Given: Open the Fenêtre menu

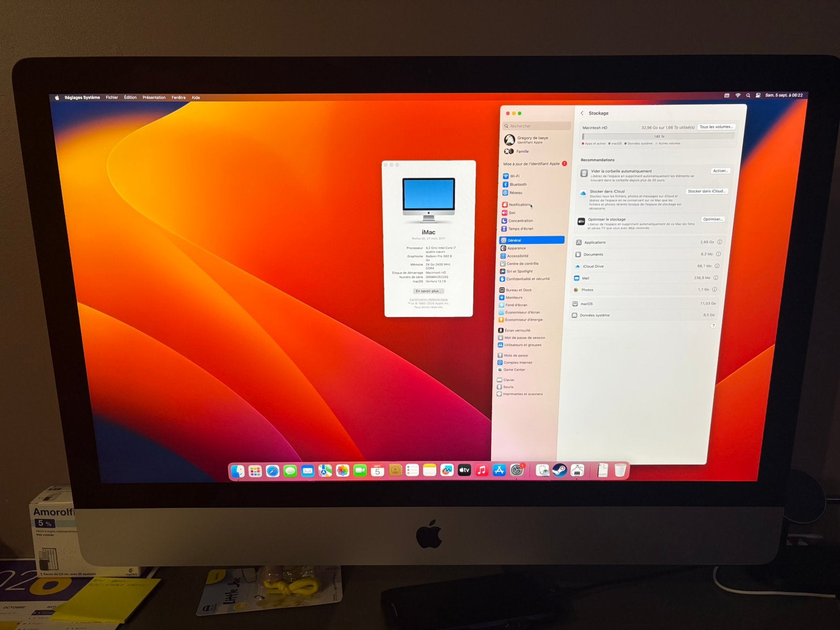Looking at the screenshot, I should 178,97.
